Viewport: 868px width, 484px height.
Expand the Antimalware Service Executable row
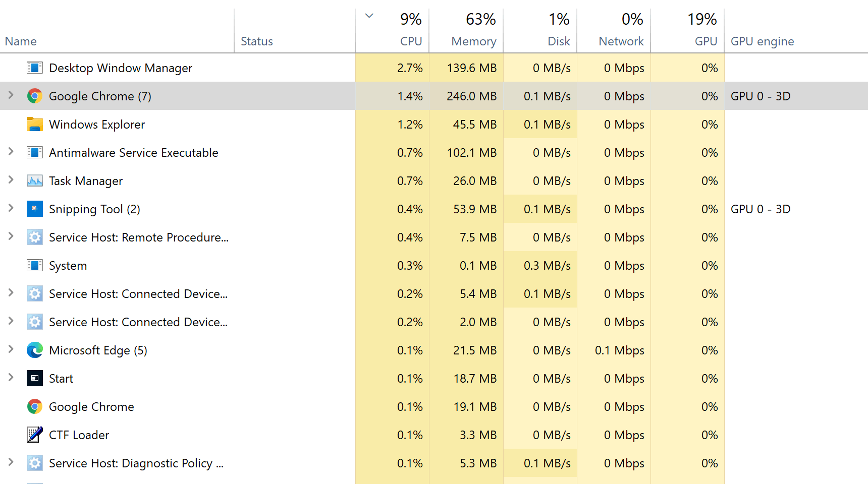[11, 151]
